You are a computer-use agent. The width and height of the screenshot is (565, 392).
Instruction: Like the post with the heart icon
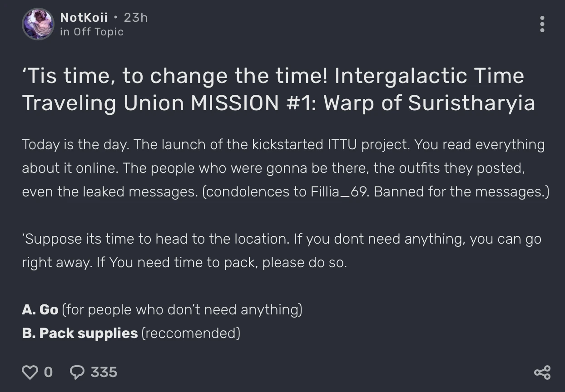pos(30,372)
